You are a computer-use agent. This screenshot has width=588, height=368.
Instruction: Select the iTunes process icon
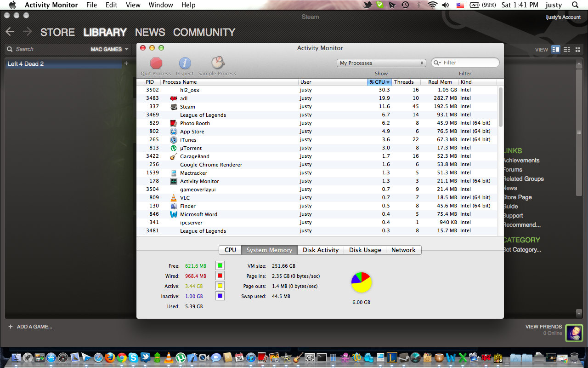point(174,140)
